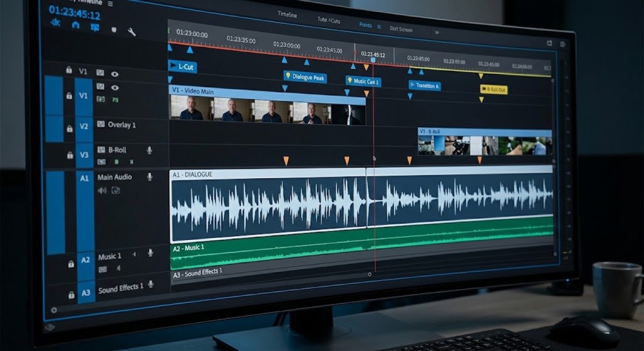This screenshot has height=351, width=644.
Task: Click the leftmost blue icon under the timecode
Action: tap(55, 23)
